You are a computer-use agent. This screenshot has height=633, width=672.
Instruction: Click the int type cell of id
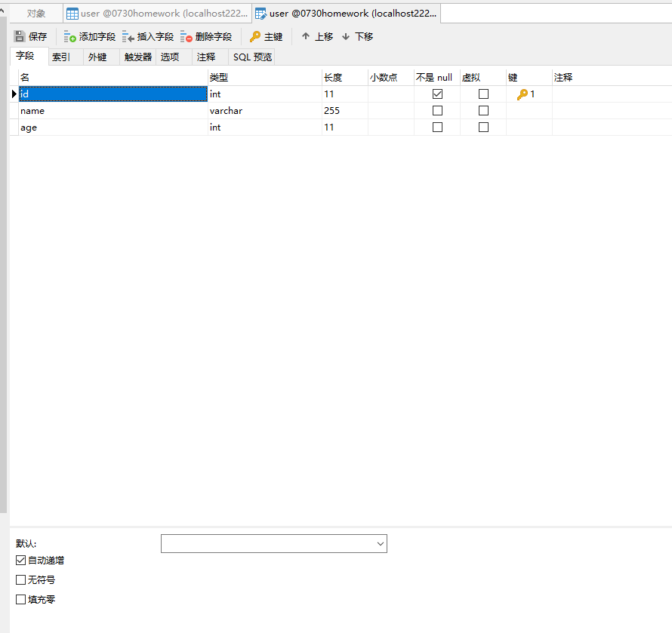[265, 94]
